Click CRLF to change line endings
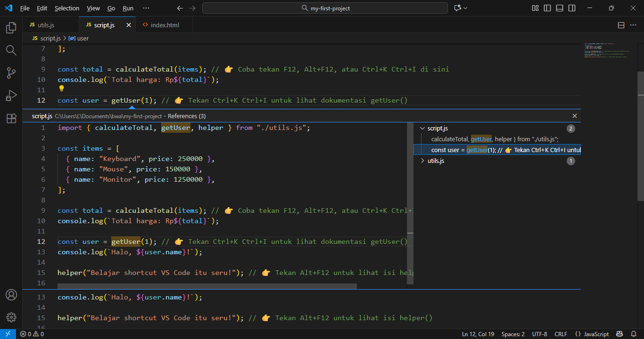The height and width of the screenshot is (339, 644). click(x=561, y=334)
